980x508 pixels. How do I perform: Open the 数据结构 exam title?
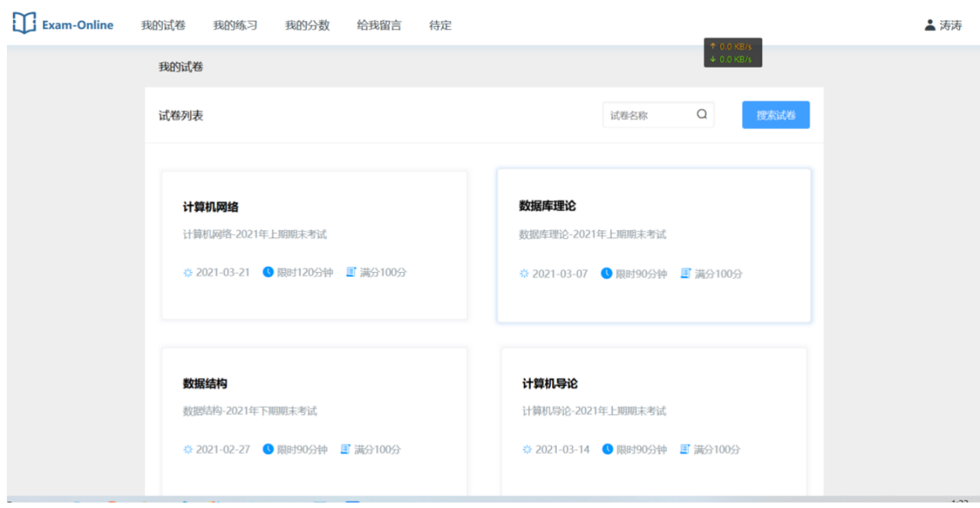point(205,384)
